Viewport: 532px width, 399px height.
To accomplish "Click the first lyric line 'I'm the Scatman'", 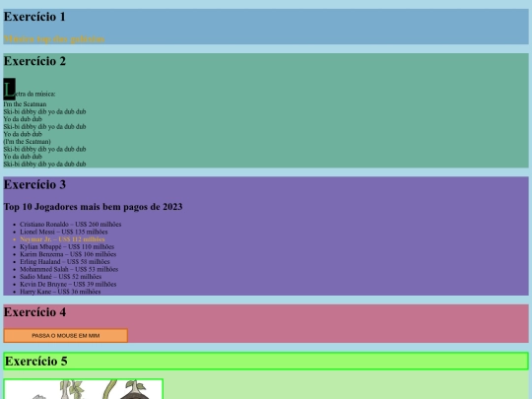I will click(25, 104).
